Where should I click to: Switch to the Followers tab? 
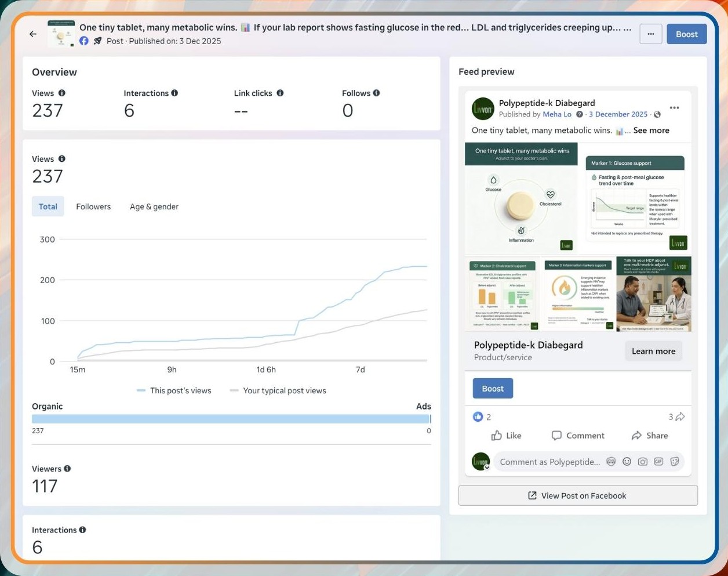[x=93, y=207]
